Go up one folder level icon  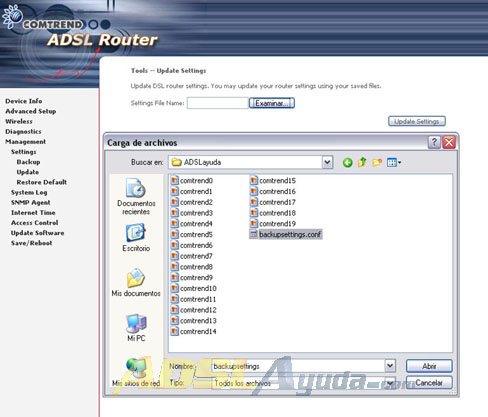click(362, 162)
